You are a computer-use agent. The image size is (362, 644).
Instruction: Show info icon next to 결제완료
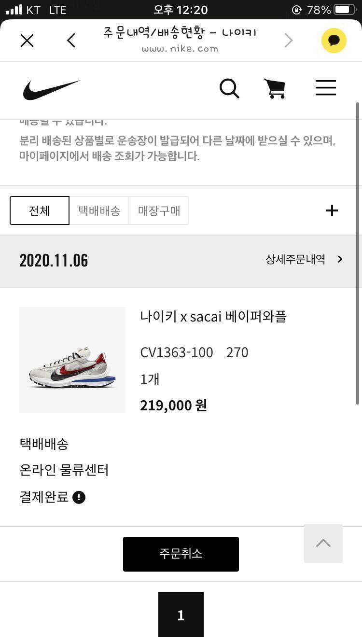coord(79,497)
